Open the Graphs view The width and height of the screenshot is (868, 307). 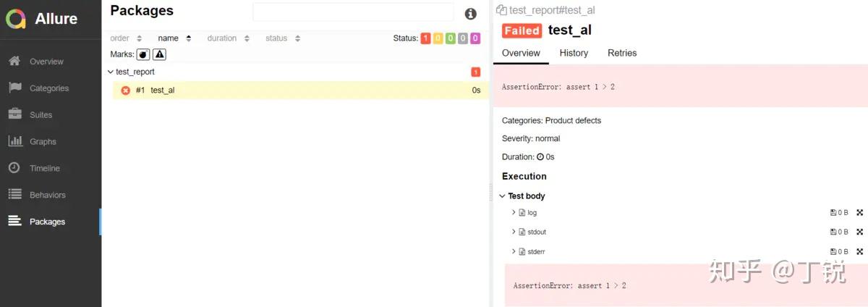[x=43, y=142]
